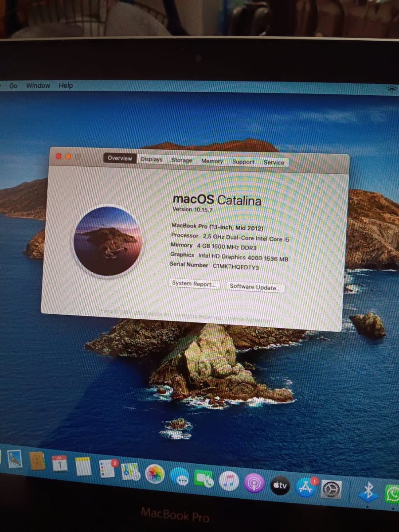Click the Software Update... button
The image size is (399, 532).
click(x=255, y=287)
